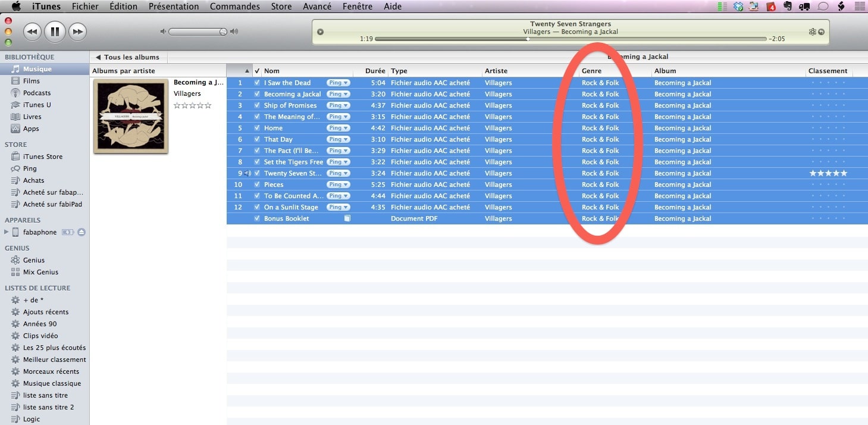The width and height of the screenshot is (868, 425).
Task: Uncheck the That Day track checkbox
Action: coord(257,139)
